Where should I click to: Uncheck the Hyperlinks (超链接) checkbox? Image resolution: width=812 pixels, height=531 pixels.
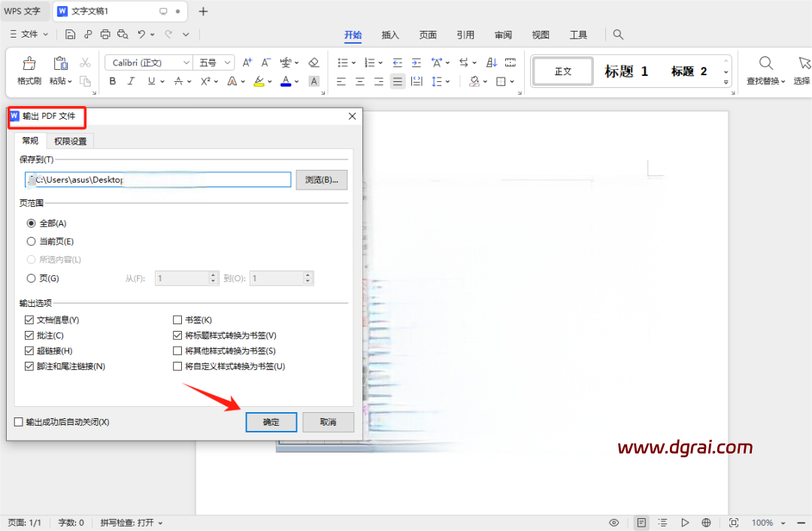[x=29, y=351]
